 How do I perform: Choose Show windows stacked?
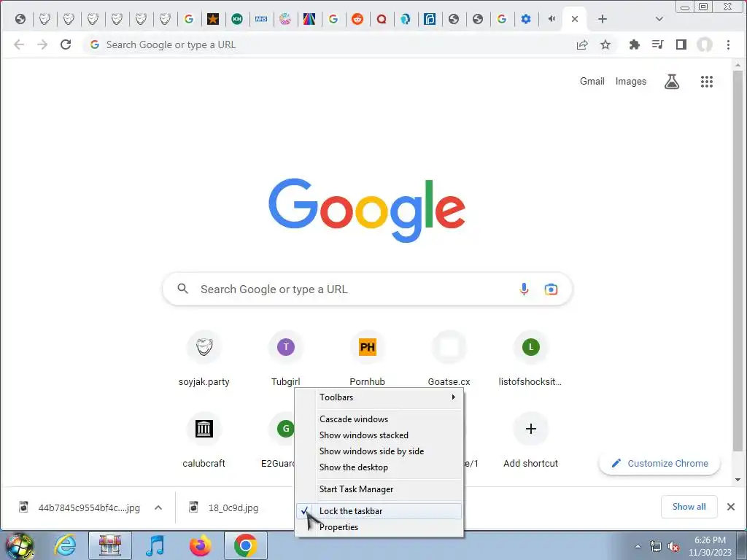(379, 435)
